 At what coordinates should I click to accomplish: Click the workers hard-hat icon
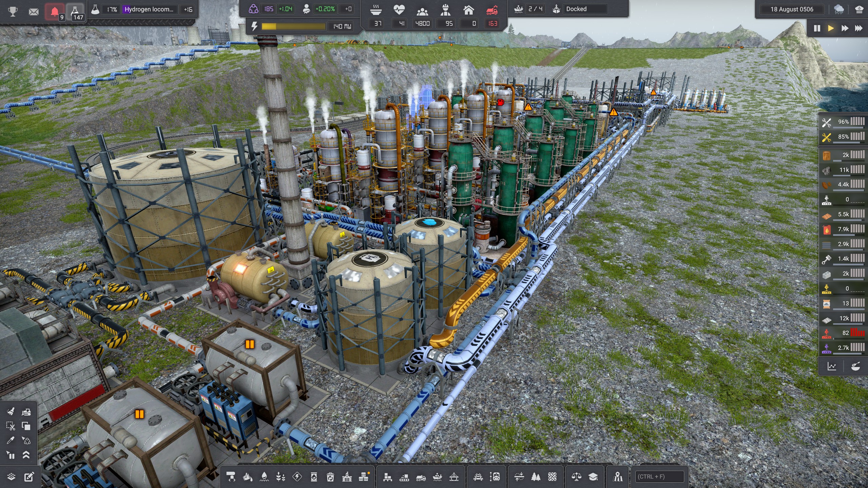click(x=446, y=10)
